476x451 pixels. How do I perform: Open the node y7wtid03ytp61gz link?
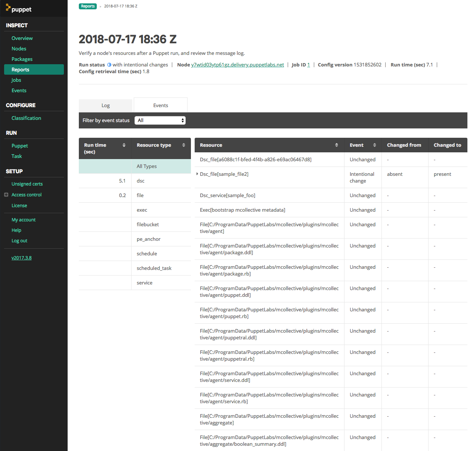237,65
